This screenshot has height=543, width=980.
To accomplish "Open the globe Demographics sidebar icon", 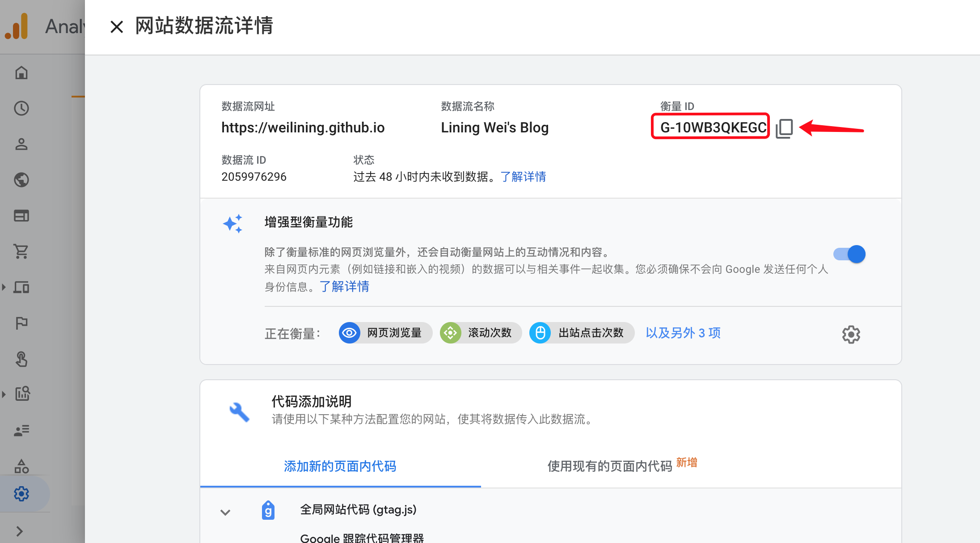I will [21, 180].
